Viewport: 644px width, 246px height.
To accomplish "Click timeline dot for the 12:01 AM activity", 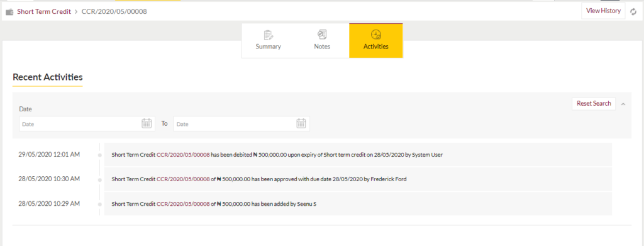I will coord(99,155).
